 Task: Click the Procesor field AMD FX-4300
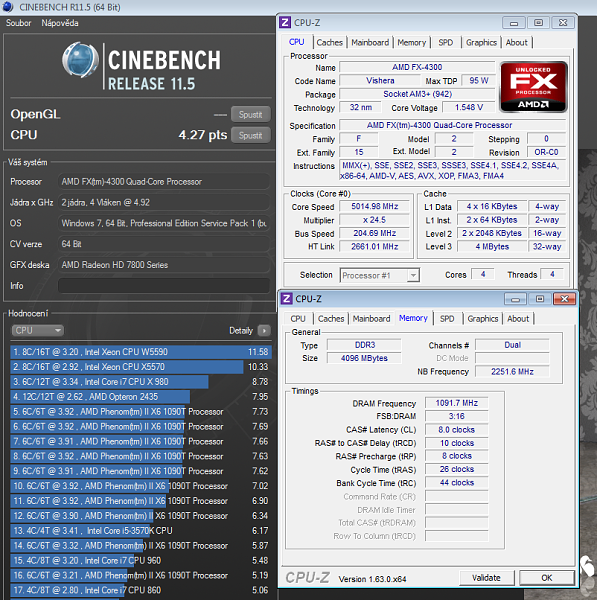tap(164, 182)
